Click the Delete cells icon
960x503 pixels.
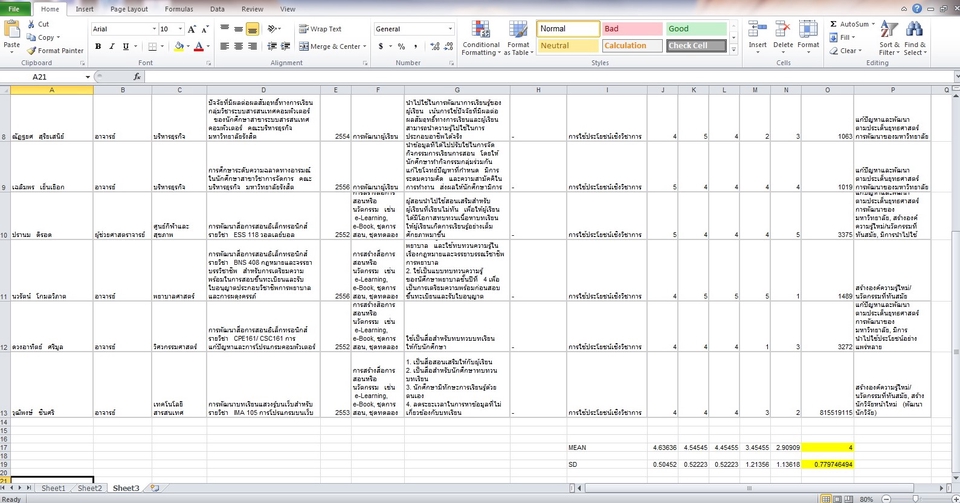tap(782, 30)
